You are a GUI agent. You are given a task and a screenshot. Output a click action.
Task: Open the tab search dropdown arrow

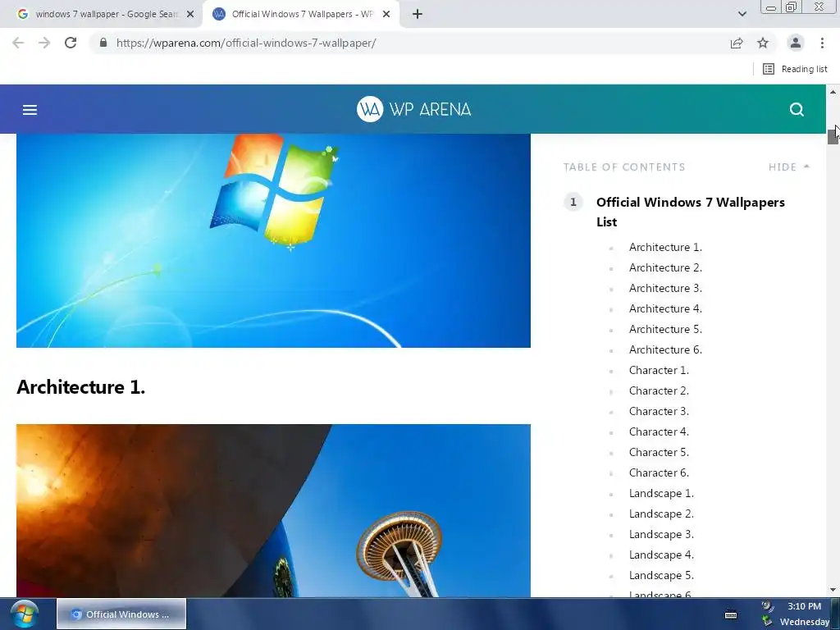coord(742,14)
